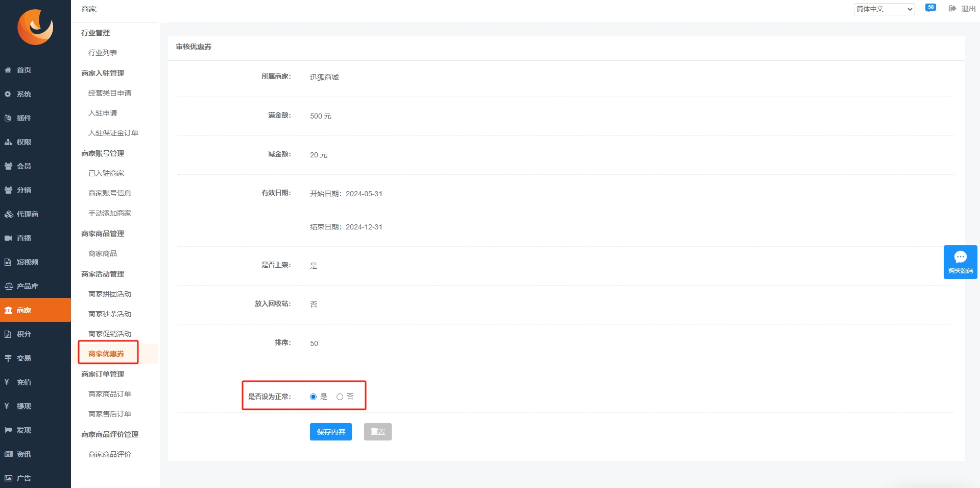The image size is (980, 488).
Task: Open 提现 yen icon in sidebar
Action: pos(7,406)
